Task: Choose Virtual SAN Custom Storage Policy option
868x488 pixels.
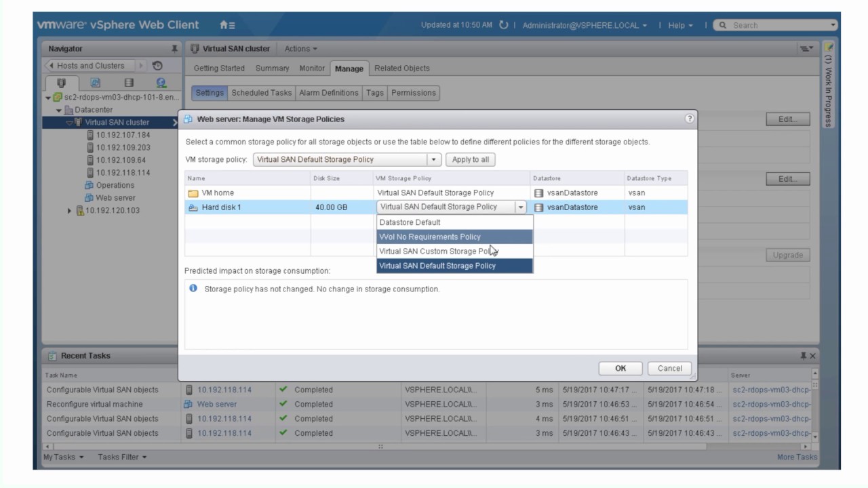Action: click(x=454, y=251)
